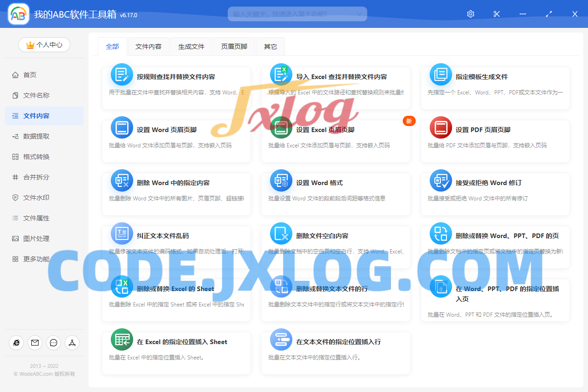Screen dimensions: 588x392
Task: Open 格式转换 in the sidebar
Action: tap(36, 157)
